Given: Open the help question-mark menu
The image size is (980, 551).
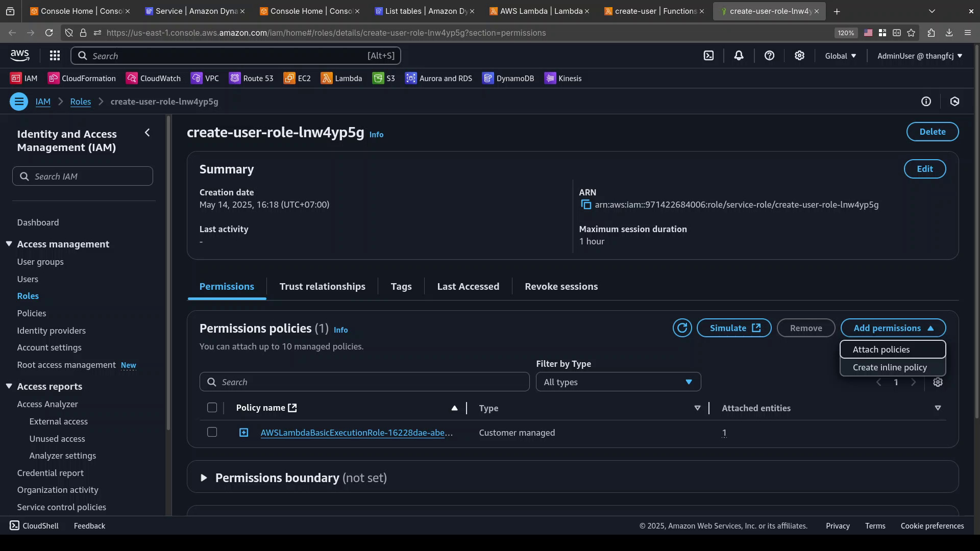Looking at the screenshot, I should coord(769,56).
